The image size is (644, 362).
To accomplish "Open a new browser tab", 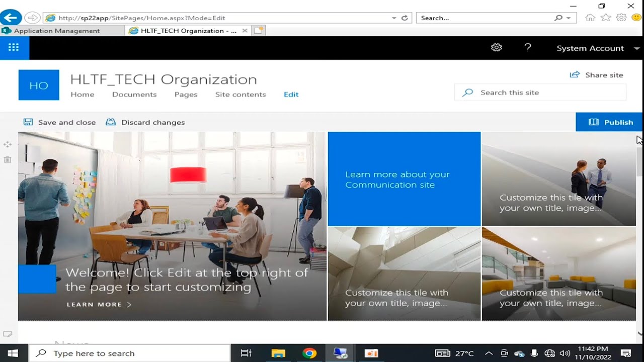I will click(x=259, y=31).
